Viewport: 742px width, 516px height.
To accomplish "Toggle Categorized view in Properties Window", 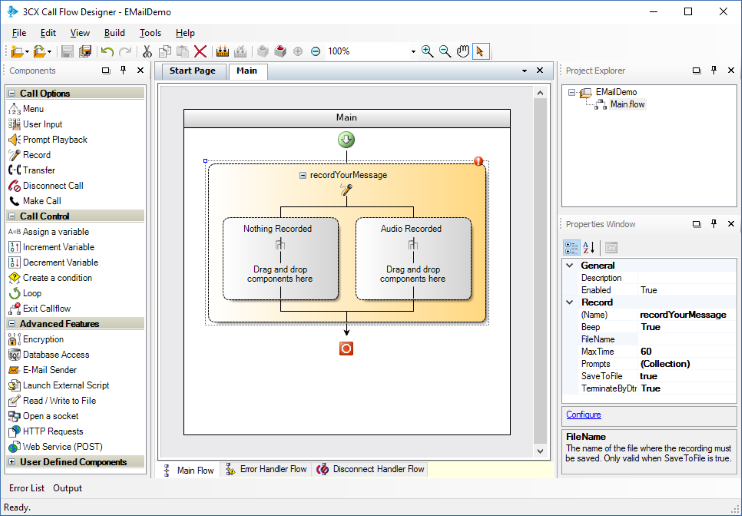I will [571, 248].
